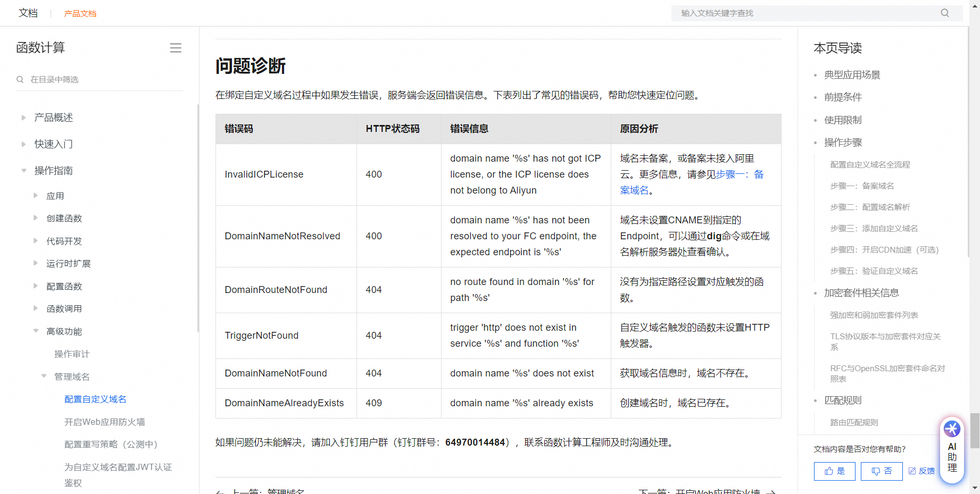Jump to 强加密和弱加密套件列表 section
The image size is (980, 494).
(874, 315)
